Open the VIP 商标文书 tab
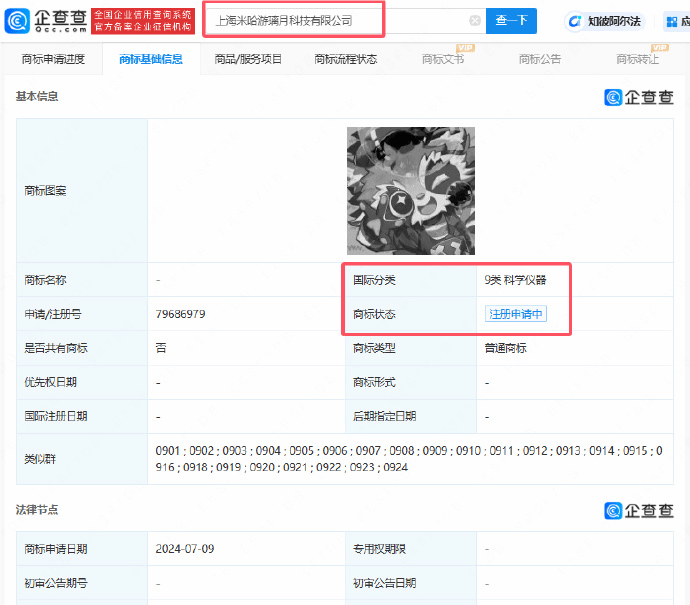690x605 pixels. coord(443,60)
